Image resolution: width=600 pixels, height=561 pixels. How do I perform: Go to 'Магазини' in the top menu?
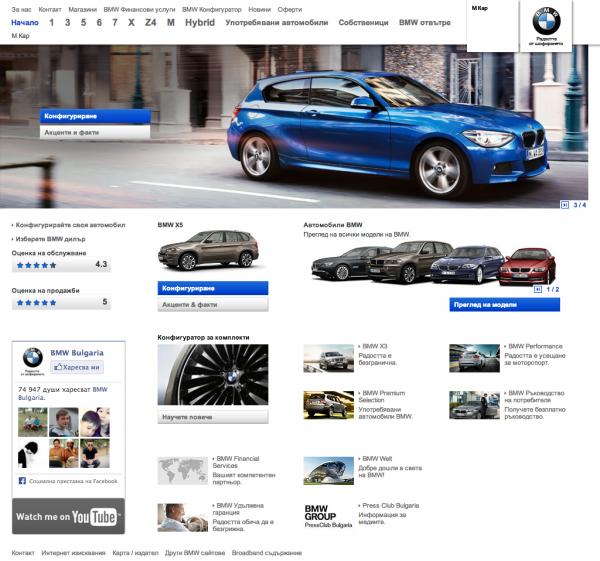pyautogui.click(x=82, y=9)
